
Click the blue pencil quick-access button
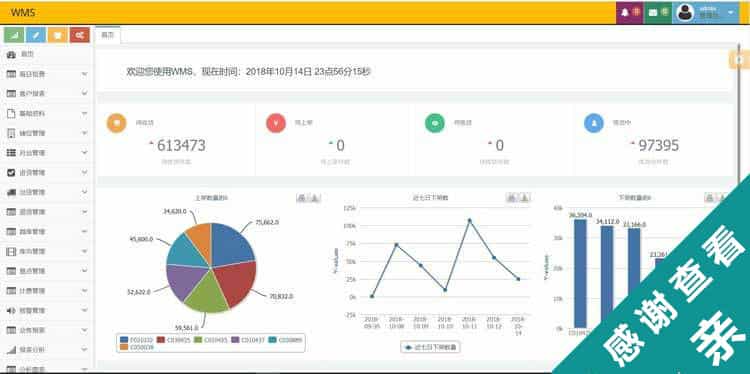36,35
